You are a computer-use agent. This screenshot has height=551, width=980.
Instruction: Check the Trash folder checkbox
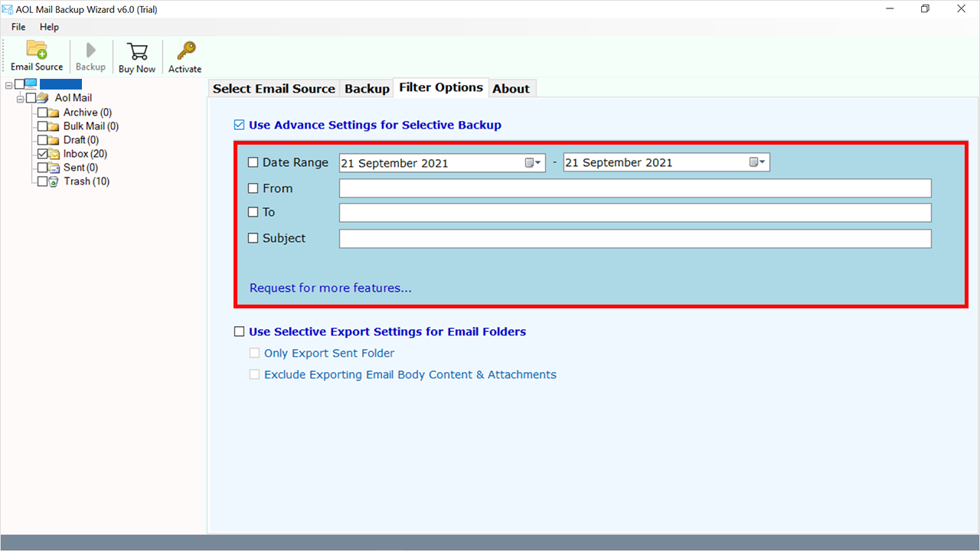(x=43, y=181)
